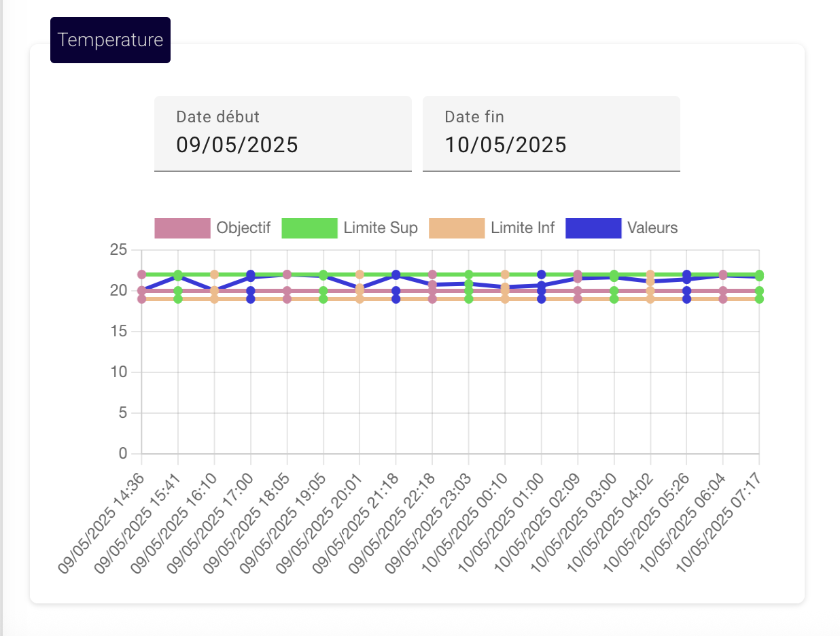The image size is (840, 636).
Task: Click the lowest blue point at 01:00
Action: [542, 299]
